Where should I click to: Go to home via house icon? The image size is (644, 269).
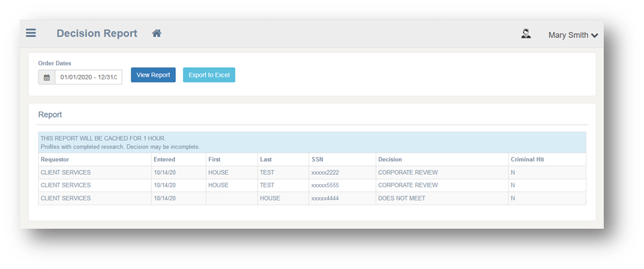(157, 33)
